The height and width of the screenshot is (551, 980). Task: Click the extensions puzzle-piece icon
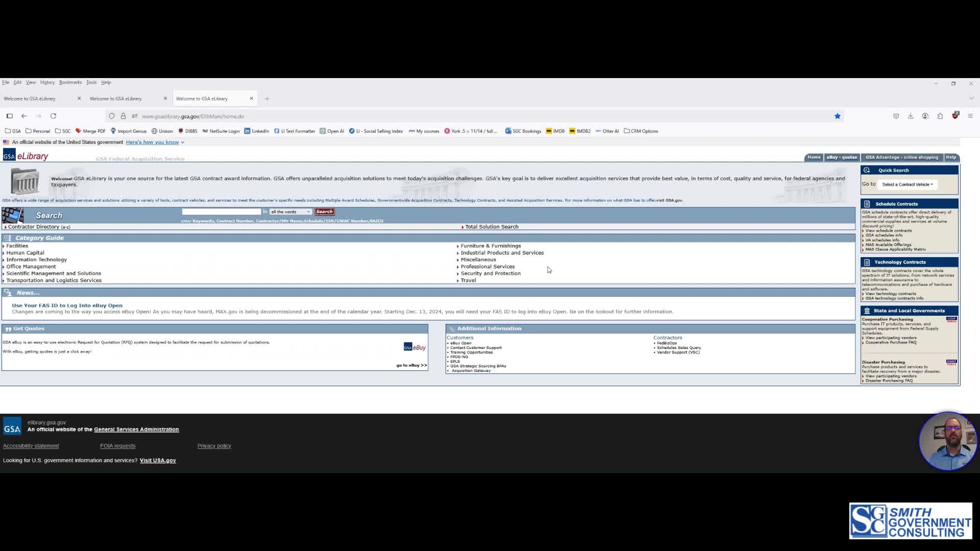(940, 116)
